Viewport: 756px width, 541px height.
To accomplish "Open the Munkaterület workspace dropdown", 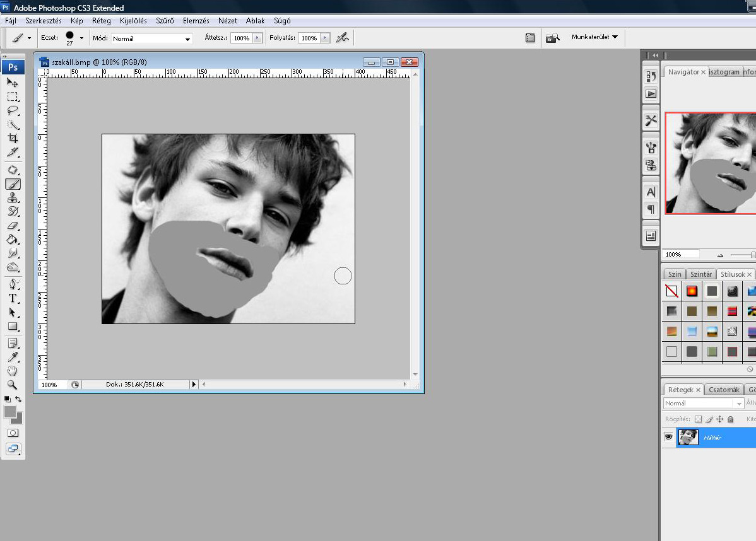I will coord(594,37).
